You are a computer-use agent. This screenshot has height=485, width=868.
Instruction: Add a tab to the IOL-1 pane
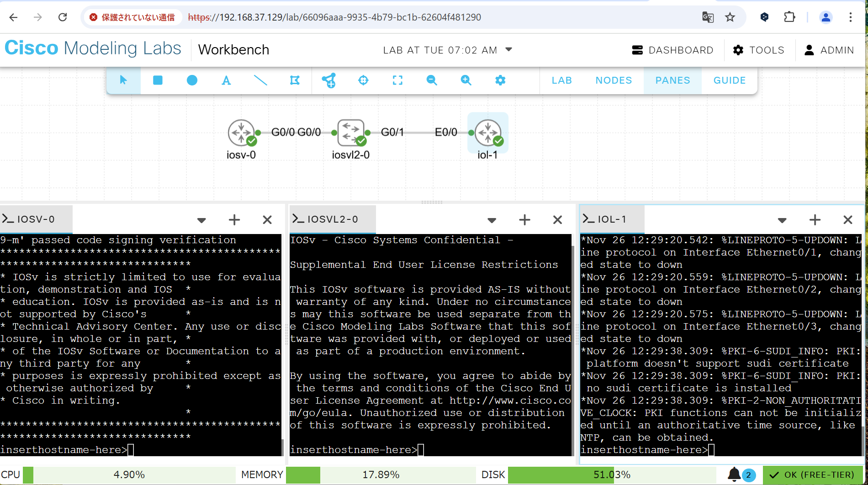click(815, 220)
